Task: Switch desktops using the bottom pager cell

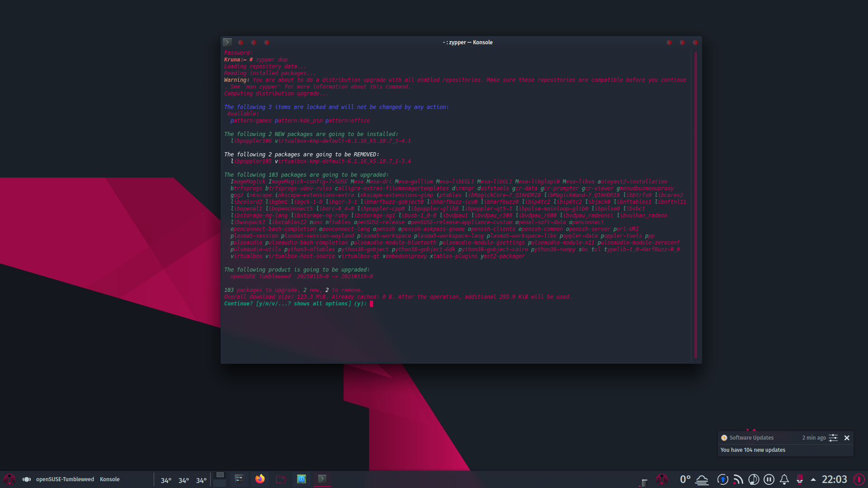Action: 220,483
